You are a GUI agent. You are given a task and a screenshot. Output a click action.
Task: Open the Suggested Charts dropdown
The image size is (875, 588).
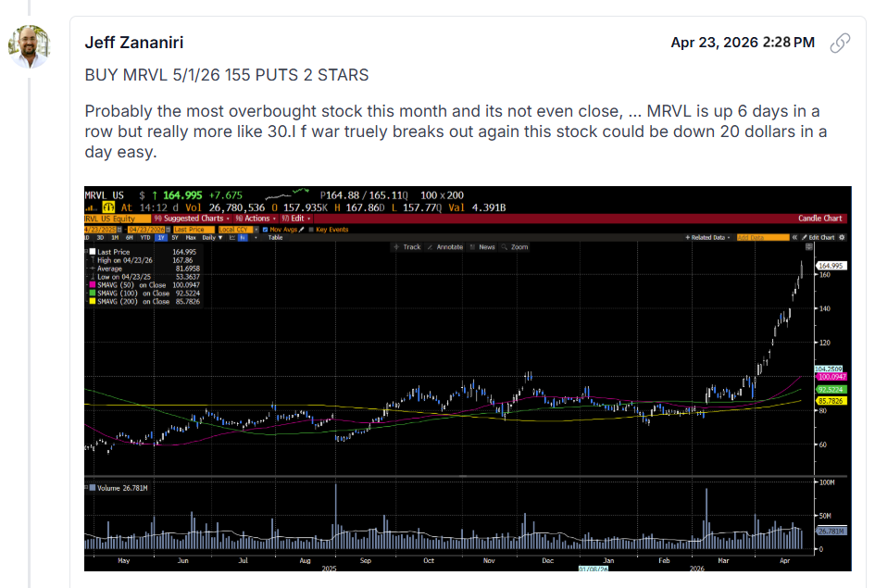coord(193,219)
